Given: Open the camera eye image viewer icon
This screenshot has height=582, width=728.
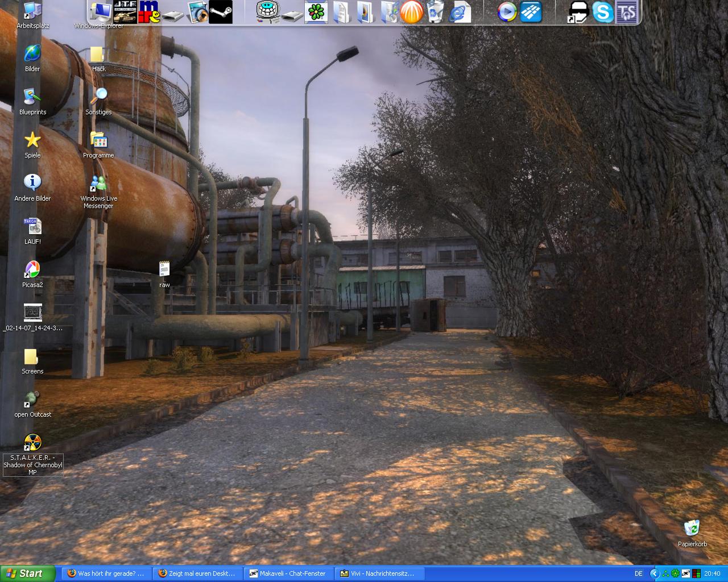Looking at the screenshot, I should (x=197, y=12).
